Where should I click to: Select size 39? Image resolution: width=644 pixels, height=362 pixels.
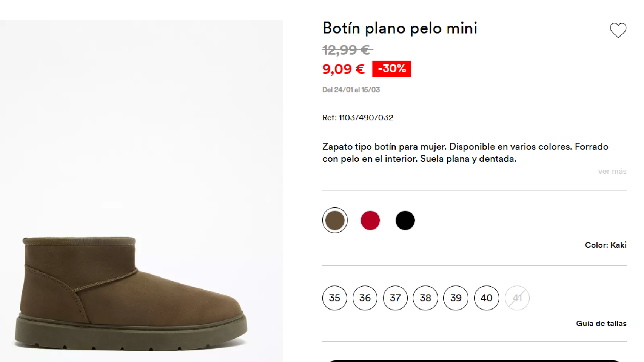point(455,298)
